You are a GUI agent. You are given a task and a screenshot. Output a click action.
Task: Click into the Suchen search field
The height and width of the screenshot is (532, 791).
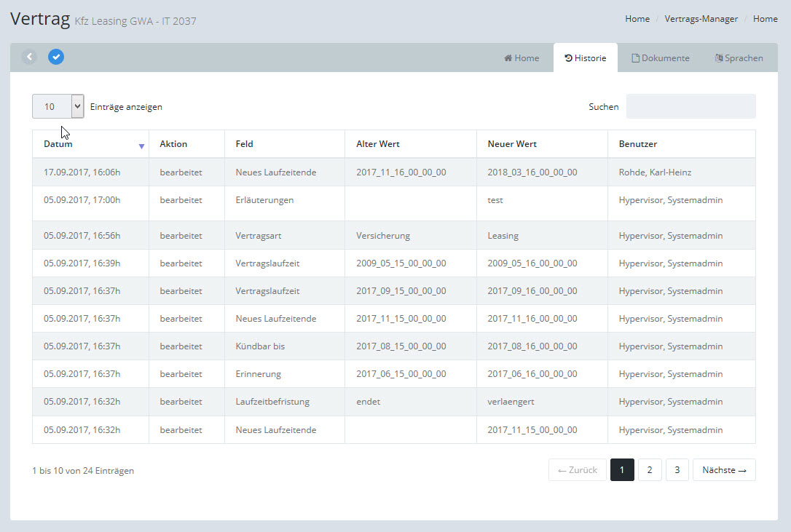690,106
